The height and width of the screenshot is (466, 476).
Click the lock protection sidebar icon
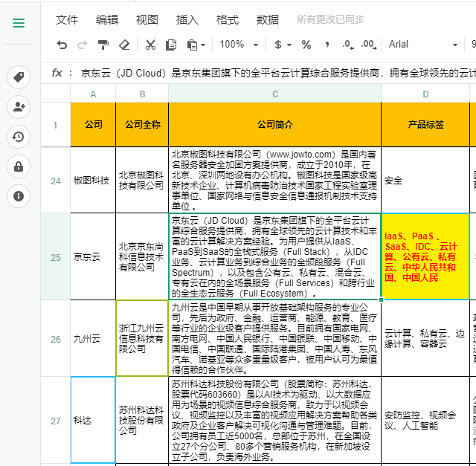pos(19,166)
